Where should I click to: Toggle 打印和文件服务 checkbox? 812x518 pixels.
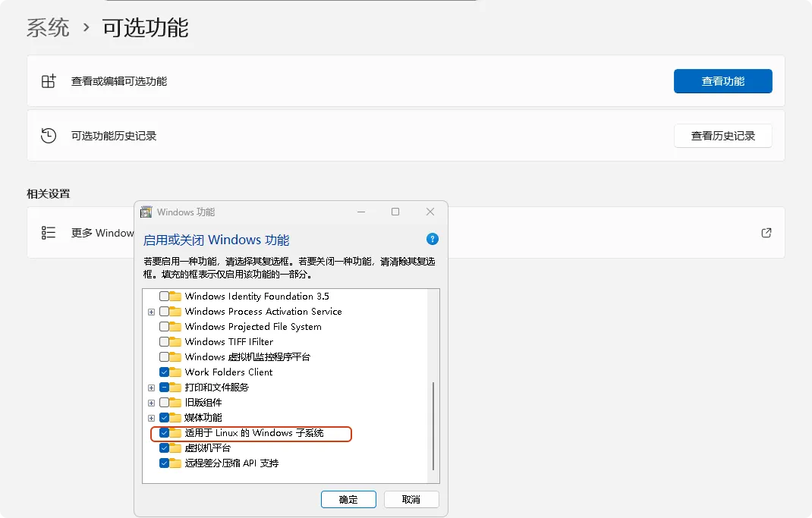164,388
